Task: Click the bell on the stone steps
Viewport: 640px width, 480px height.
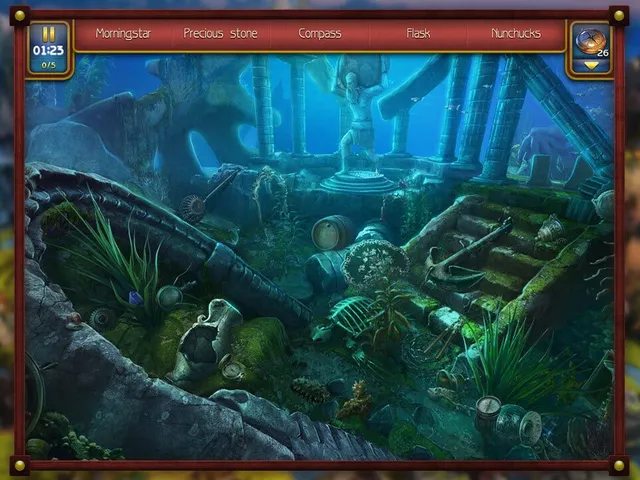Action: click(551, 229)
